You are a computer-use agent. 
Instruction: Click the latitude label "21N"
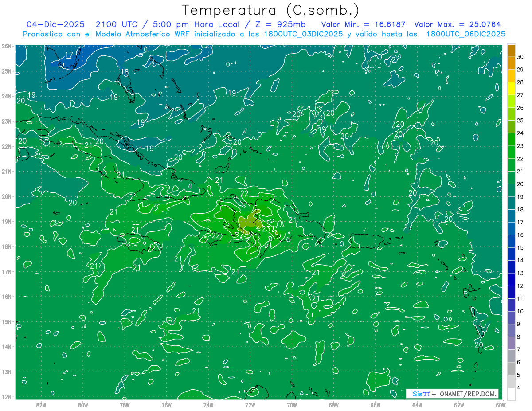(6, 172)
